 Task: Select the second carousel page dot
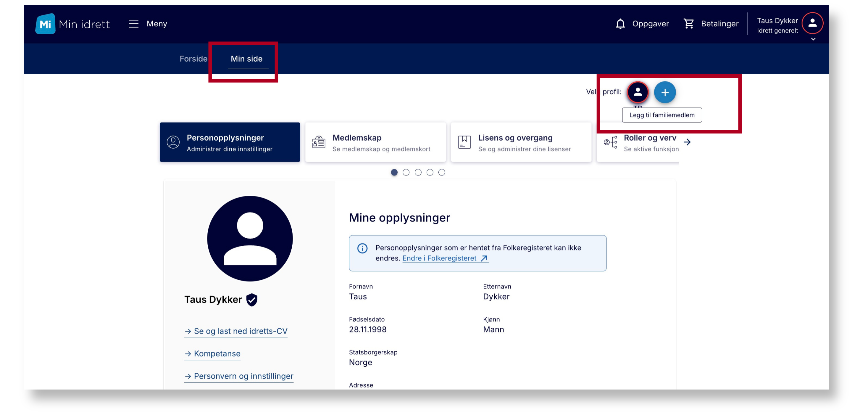(406, 173)
